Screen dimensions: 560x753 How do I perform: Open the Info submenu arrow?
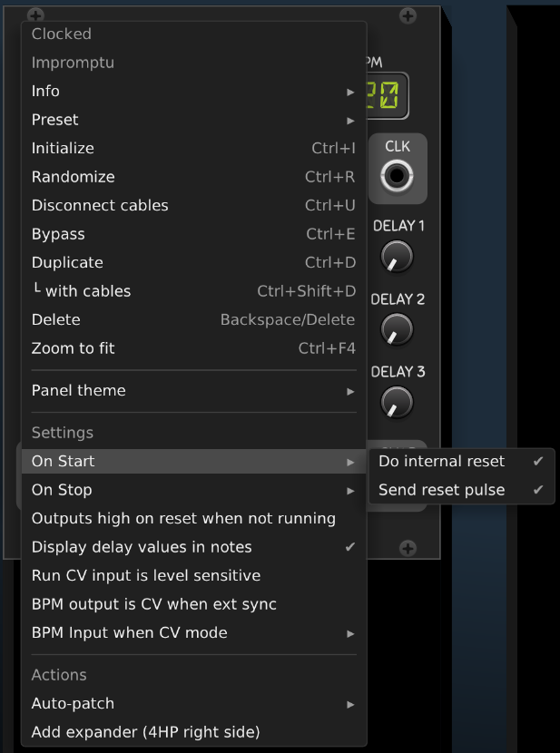point(350,92)
